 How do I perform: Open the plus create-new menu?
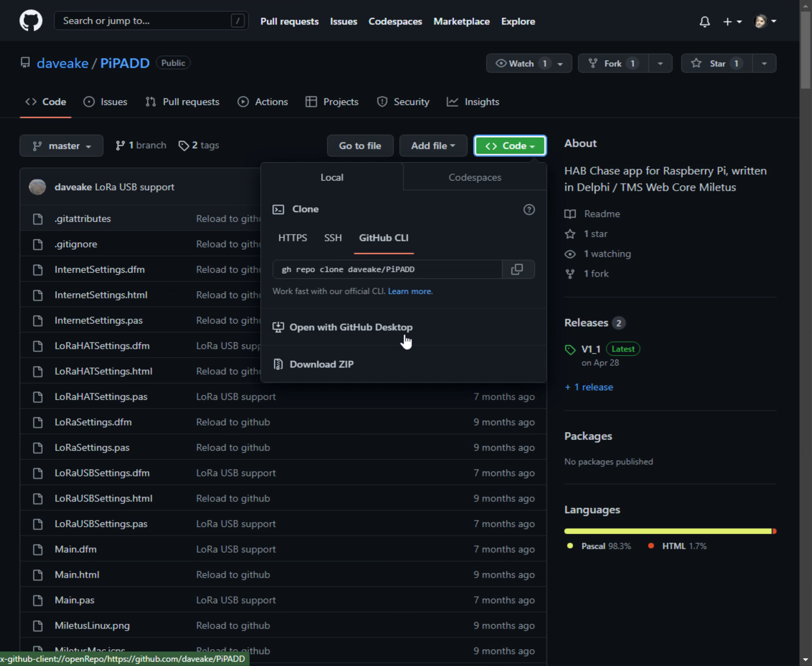(x=732, y=21)
